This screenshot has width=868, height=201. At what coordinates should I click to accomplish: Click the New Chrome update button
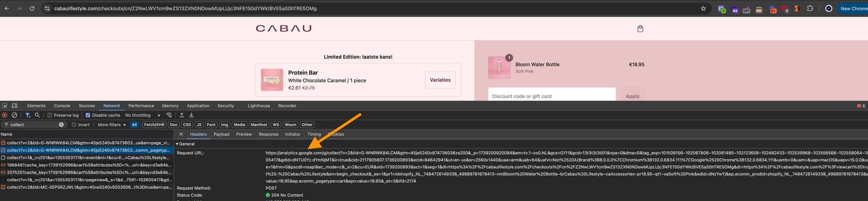tap(853, 9)
